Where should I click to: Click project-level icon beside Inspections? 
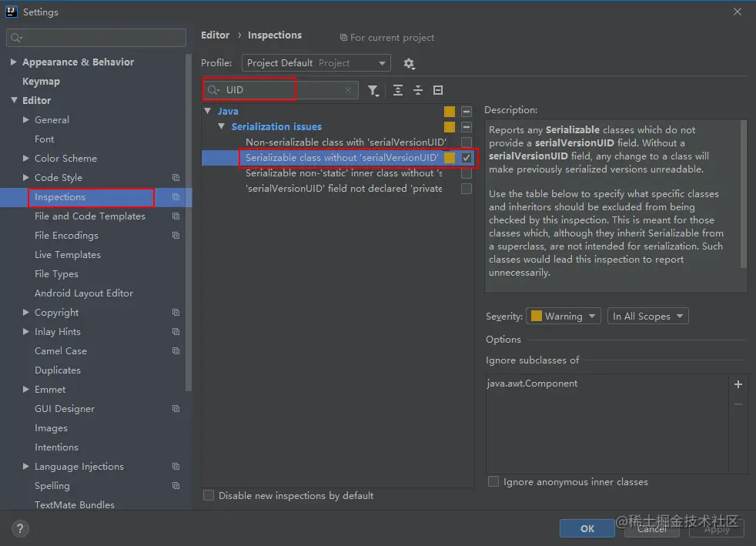click(176, 197)
